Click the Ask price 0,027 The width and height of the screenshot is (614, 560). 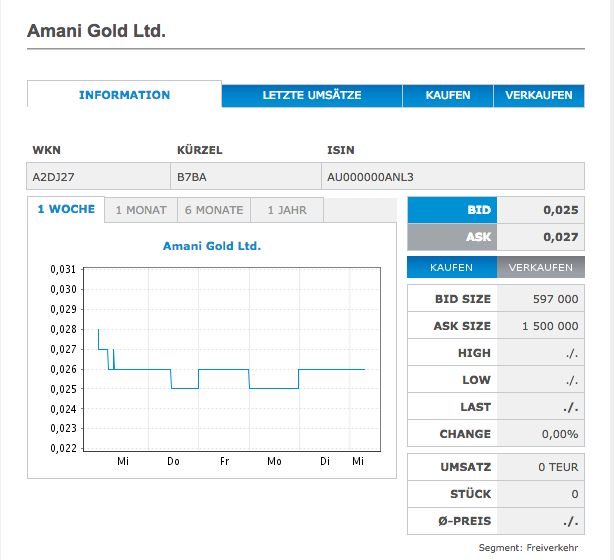(x=560, y=238)
